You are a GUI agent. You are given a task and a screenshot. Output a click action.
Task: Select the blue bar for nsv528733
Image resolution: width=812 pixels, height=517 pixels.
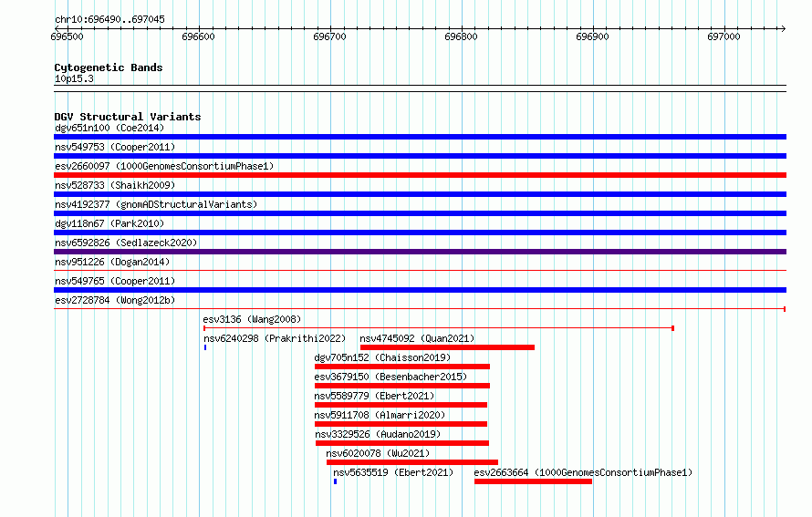420,194
